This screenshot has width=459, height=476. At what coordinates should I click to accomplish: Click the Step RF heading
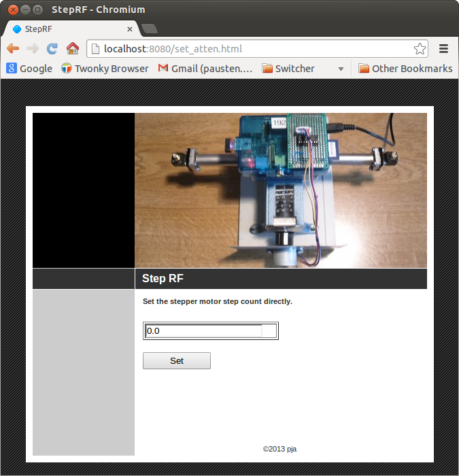coord(163,278)
